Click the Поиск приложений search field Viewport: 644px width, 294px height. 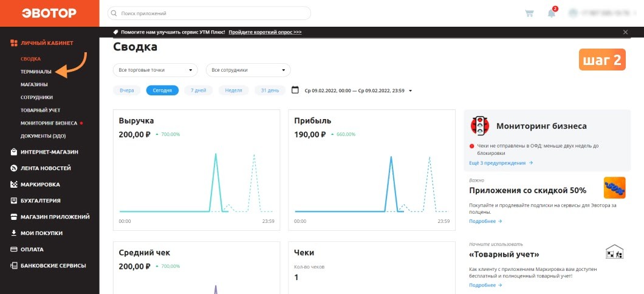(209, 13)
